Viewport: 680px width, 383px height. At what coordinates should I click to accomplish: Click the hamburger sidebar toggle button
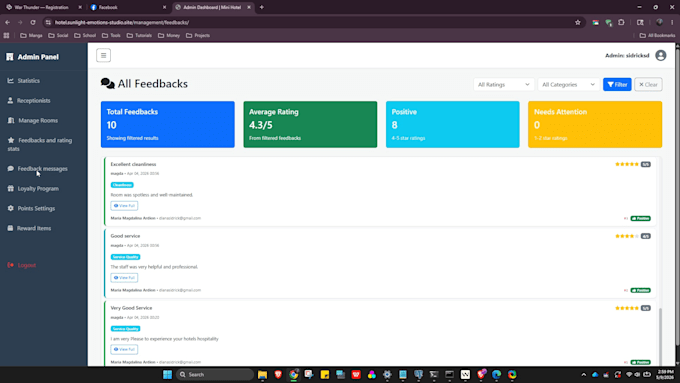coord(103,56)
